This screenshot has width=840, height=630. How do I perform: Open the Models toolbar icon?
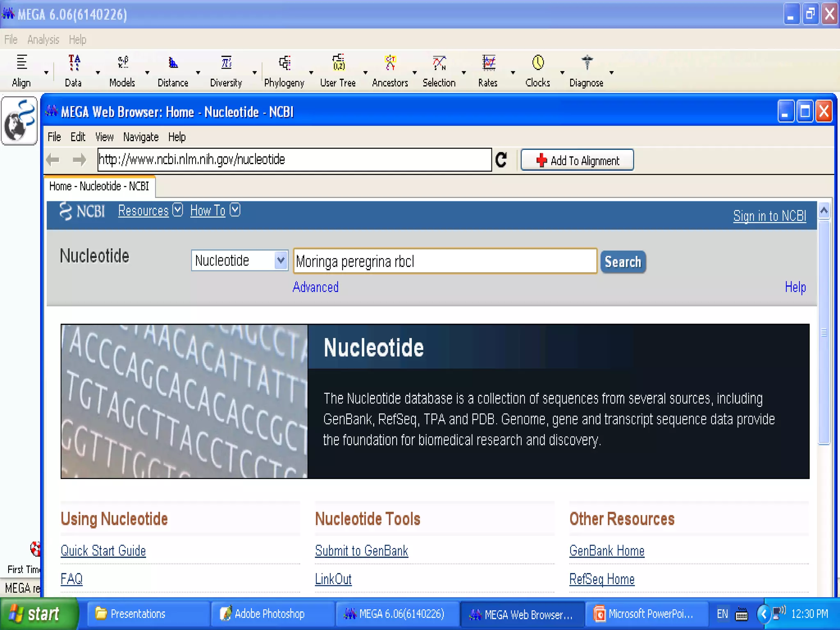coord(122,71)
